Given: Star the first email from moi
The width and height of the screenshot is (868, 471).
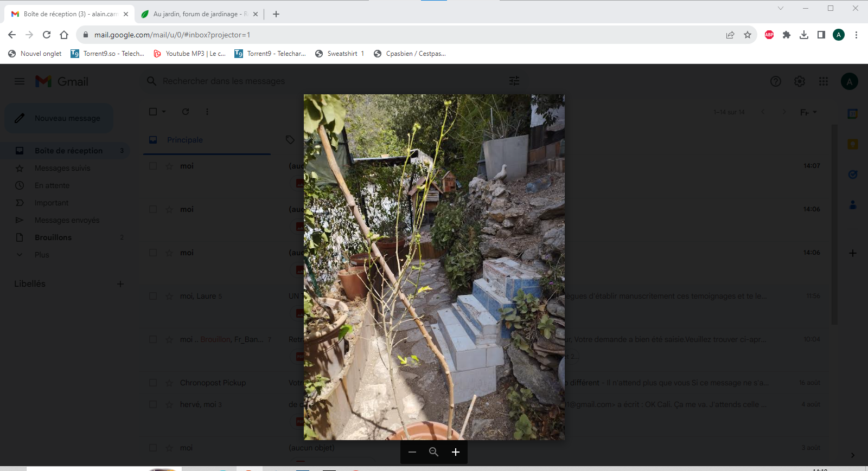Looking at the screenshot, I should (x=169, y=166).
